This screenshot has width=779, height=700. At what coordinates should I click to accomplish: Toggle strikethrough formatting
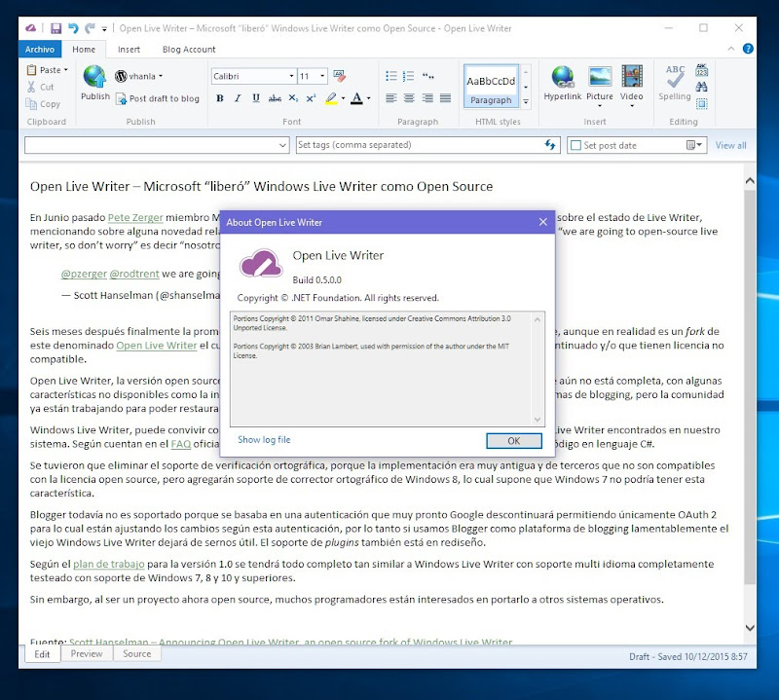[275, 98]
